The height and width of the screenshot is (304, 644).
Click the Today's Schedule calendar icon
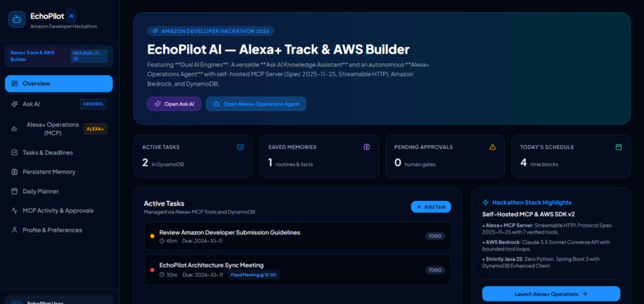(x=618, y=147)
